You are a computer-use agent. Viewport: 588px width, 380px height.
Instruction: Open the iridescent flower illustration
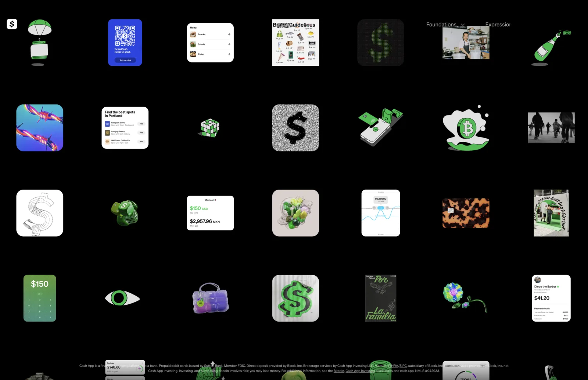pos(465,298)
